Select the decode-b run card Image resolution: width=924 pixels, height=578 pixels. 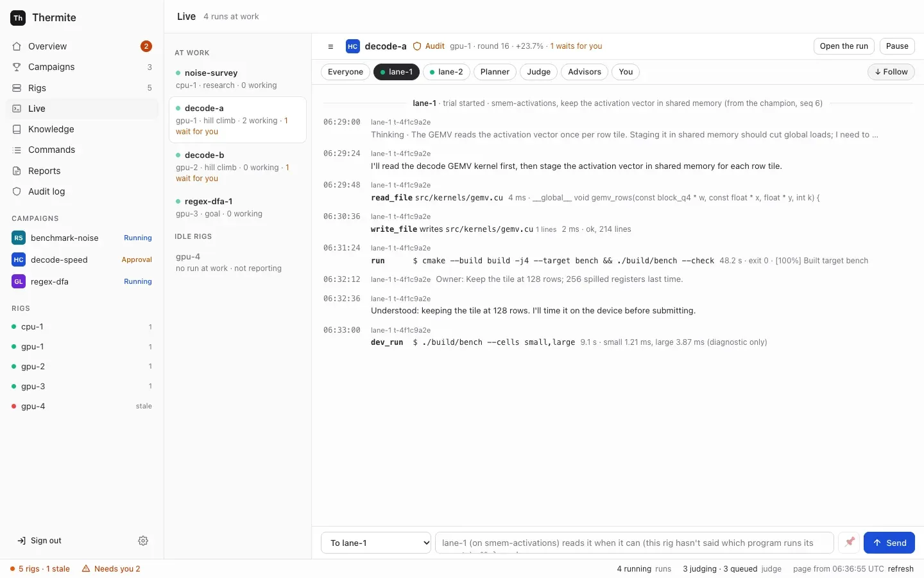click(237, 166)
